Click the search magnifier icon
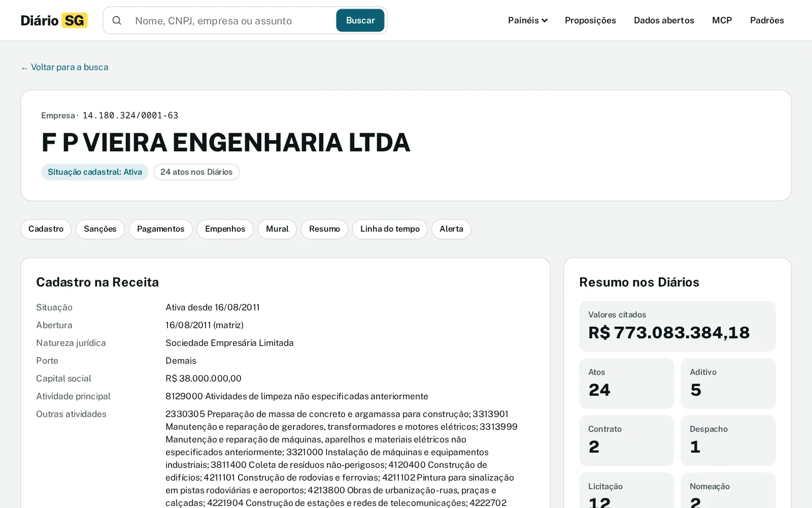Screen dimensions: 812x508 pyautogui.click(x=117, y=20)
